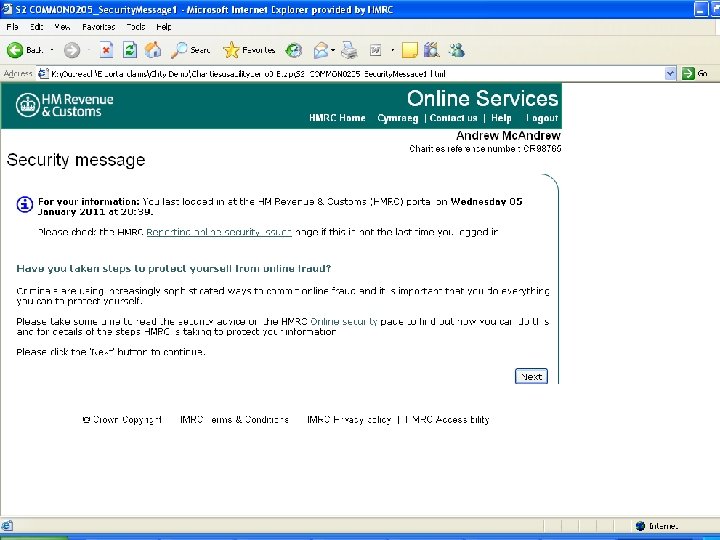Open the Contact us link
The image size is (720, 540).
coord(453,118)
